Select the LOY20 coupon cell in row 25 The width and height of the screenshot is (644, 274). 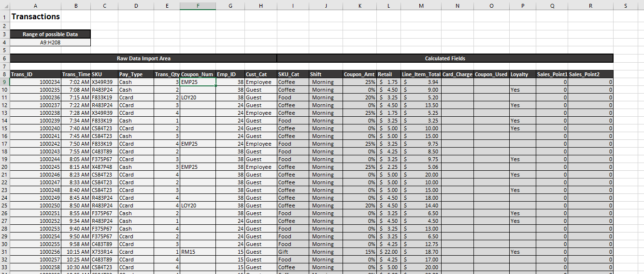198,205
